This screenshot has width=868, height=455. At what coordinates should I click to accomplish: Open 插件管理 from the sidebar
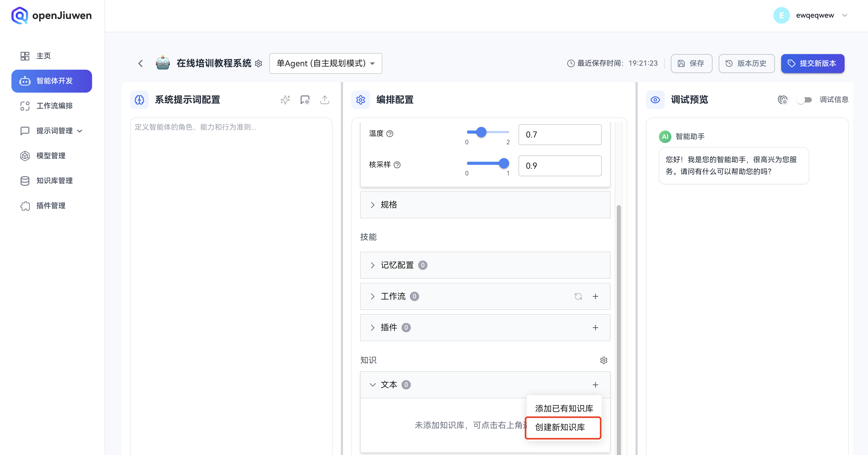point(51,206)
